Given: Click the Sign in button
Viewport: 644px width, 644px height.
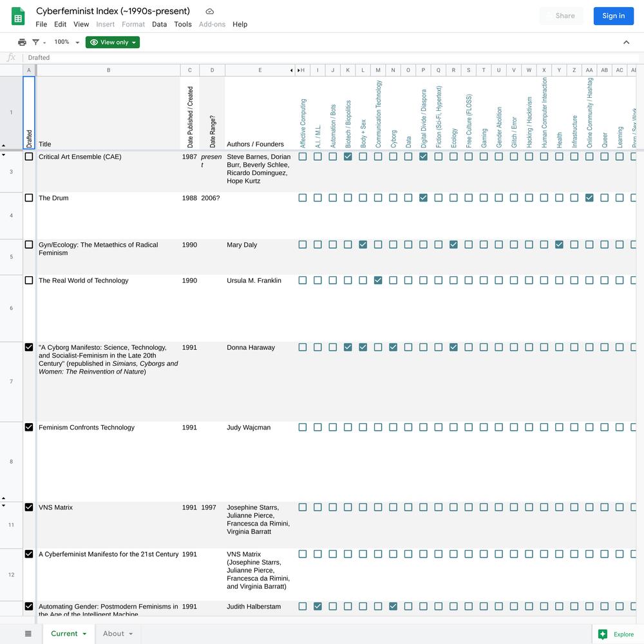Looking at the screenshot, I should pyautogui.click(x=614, y=16).
